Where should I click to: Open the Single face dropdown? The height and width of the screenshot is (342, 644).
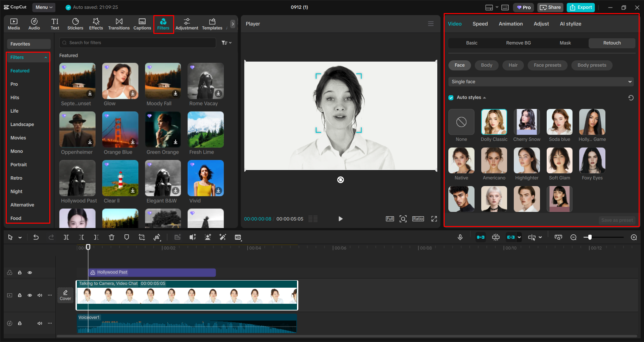(541, 81)
